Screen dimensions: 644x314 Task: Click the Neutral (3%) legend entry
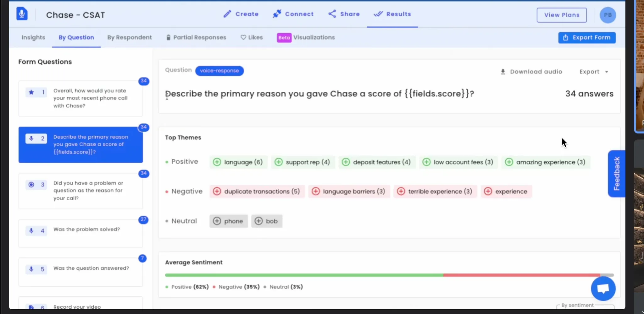(283, 287)
